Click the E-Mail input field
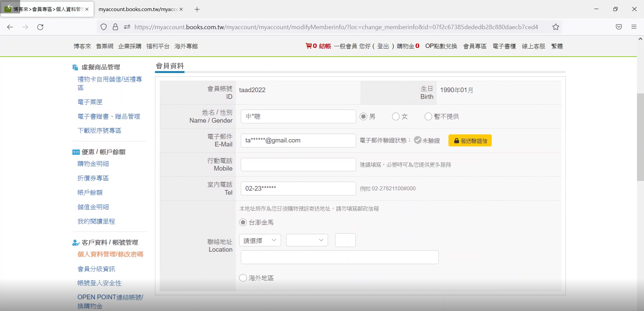 tap(299, 140)
